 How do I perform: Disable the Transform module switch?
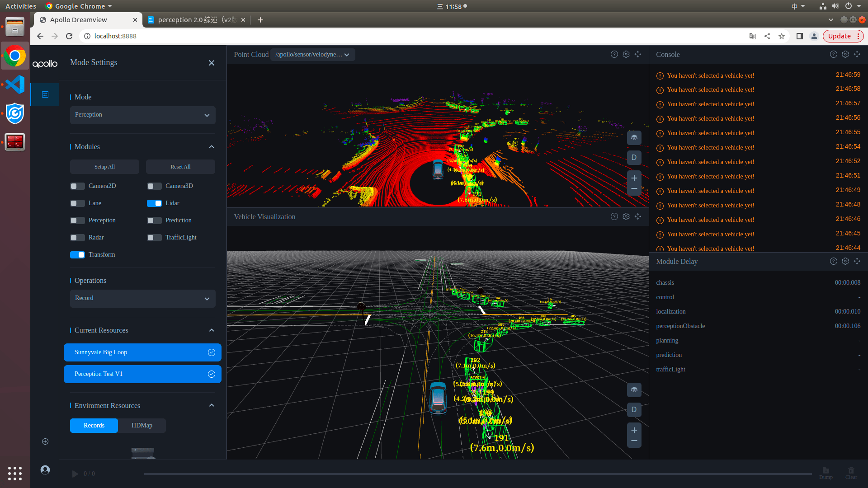(77, 255)
